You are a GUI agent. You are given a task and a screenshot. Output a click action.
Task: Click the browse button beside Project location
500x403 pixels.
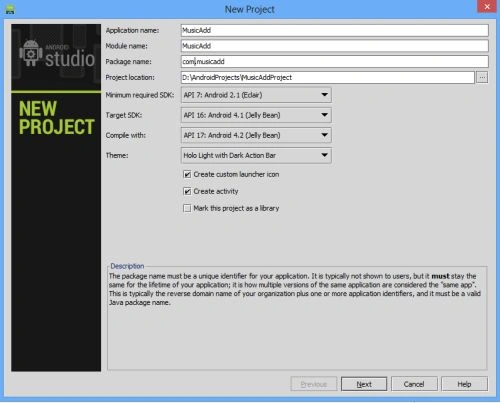point(482,77)
